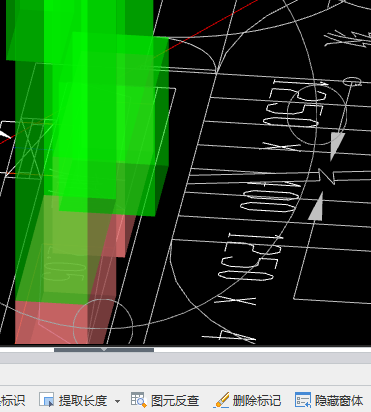Screen dimensions: 371x412
Task: Select the gray up-pointing arrowhead in drawing
Action: click(x=316, y=207)
